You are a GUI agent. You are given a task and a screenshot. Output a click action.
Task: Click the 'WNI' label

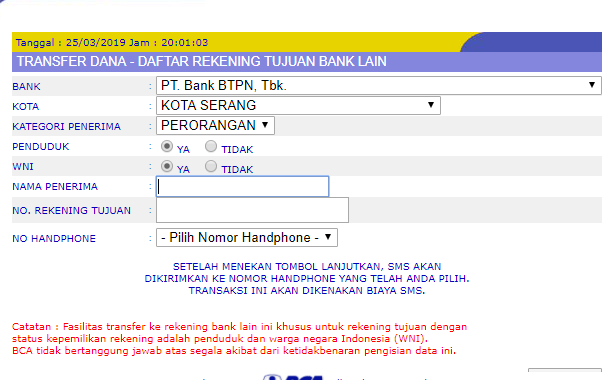point(23,166)
